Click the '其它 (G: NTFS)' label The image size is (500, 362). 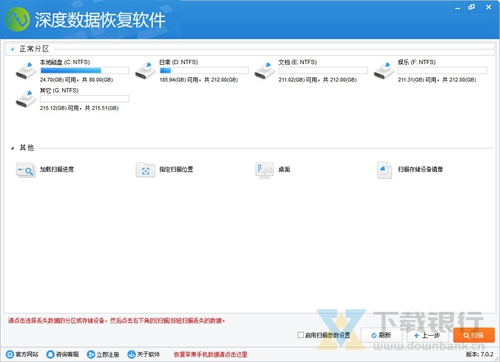coord(59,91)
